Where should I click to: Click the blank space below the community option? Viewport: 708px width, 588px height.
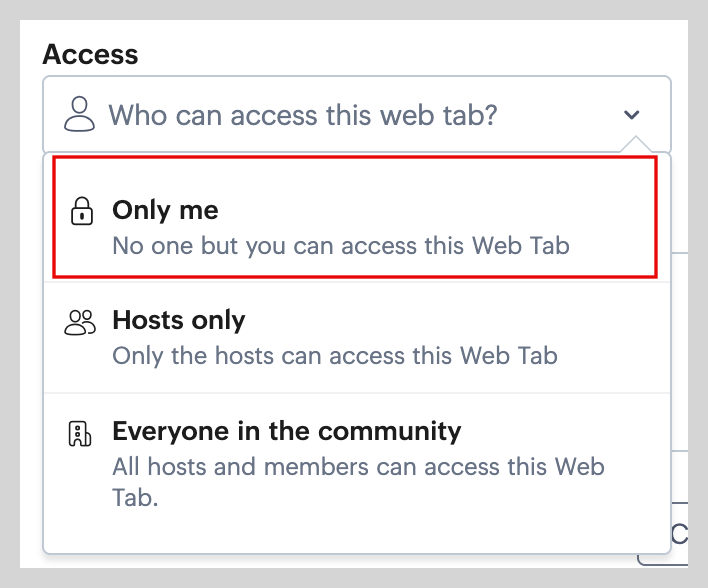click(x=350, y=530)
